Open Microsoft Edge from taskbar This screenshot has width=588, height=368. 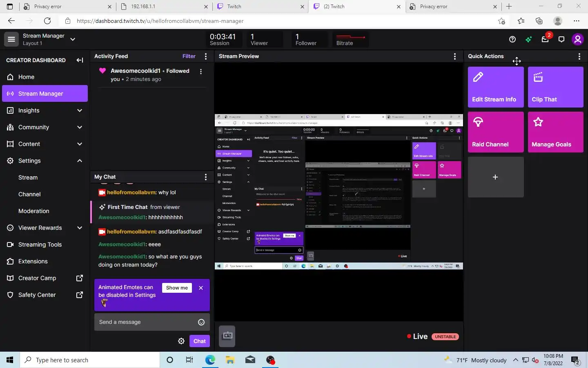click(x=210, y=360)
